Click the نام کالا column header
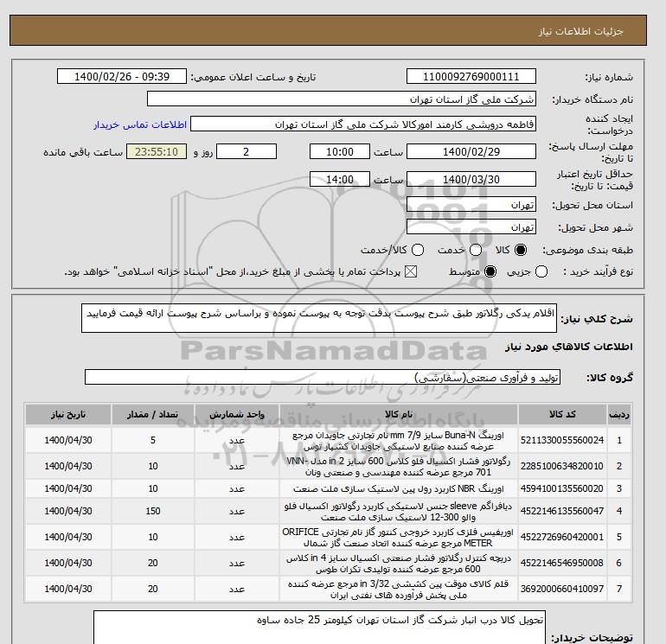The image size is (666, 644). click(399, 415)
